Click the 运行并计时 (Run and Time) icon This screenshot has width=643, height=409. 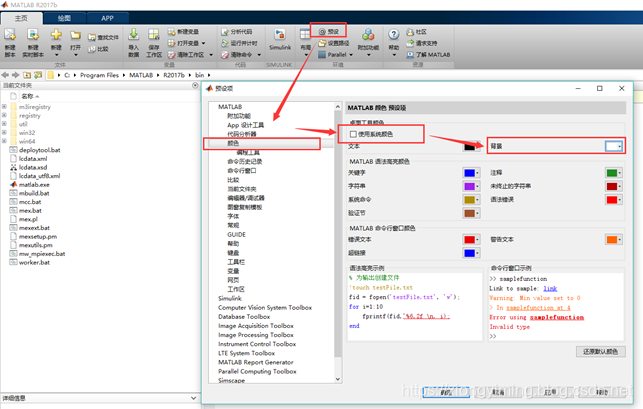[x=225, y=43]
